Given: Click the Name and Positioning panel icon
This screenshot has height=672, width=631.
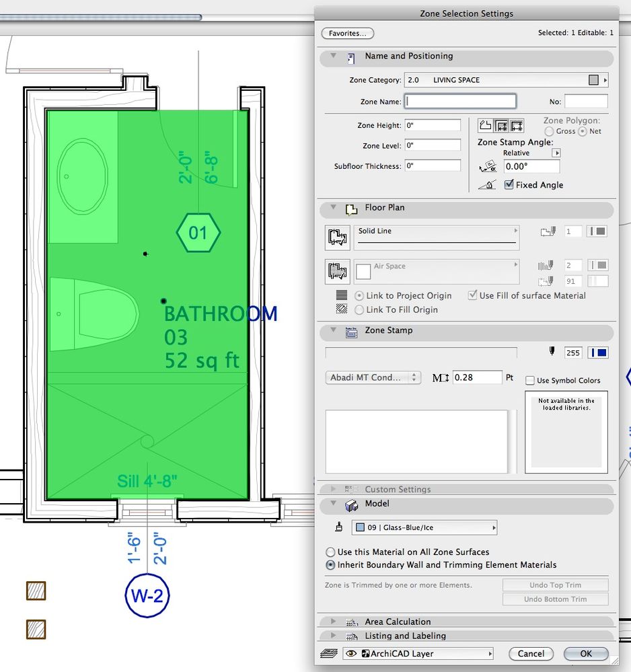Looking at the screenshot, I should point(351,59).
